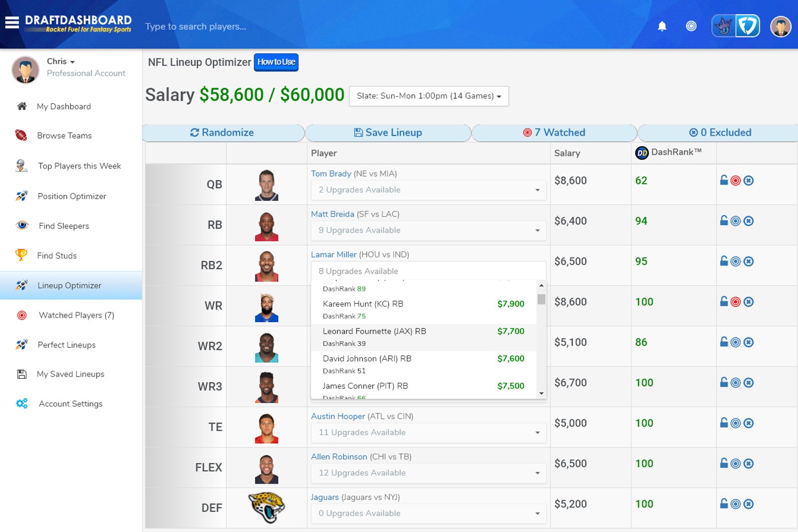Viewport: 798px width, 532px height.
Task: Click the upgrades list scrollbar thumb
Action: pos(541,299)
